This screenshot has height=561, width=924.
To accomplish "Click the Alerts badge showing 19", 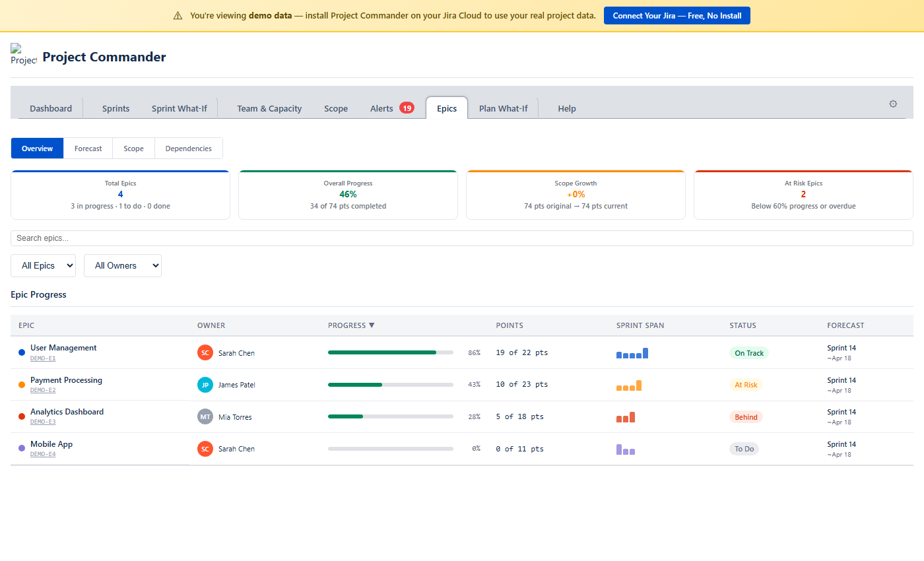I will pyautogui.click(x=406, y=108).
